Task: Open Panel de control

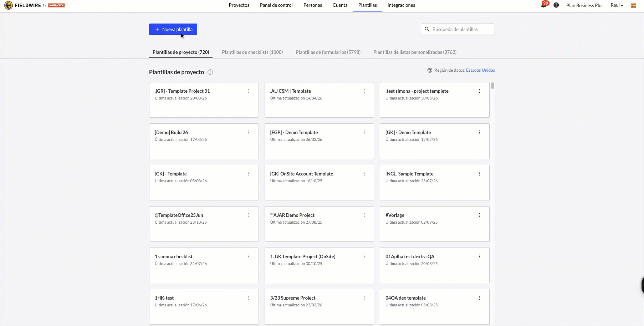Action: tap(276, 5)
